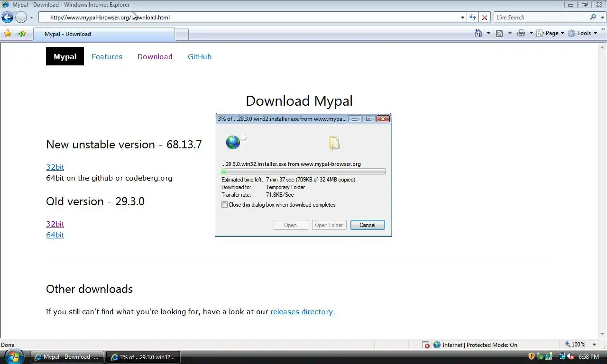Image resolution: width=607 pixels, height=364 pixels.
Task: Click the Estimated time left value
Action: [311, 180]
